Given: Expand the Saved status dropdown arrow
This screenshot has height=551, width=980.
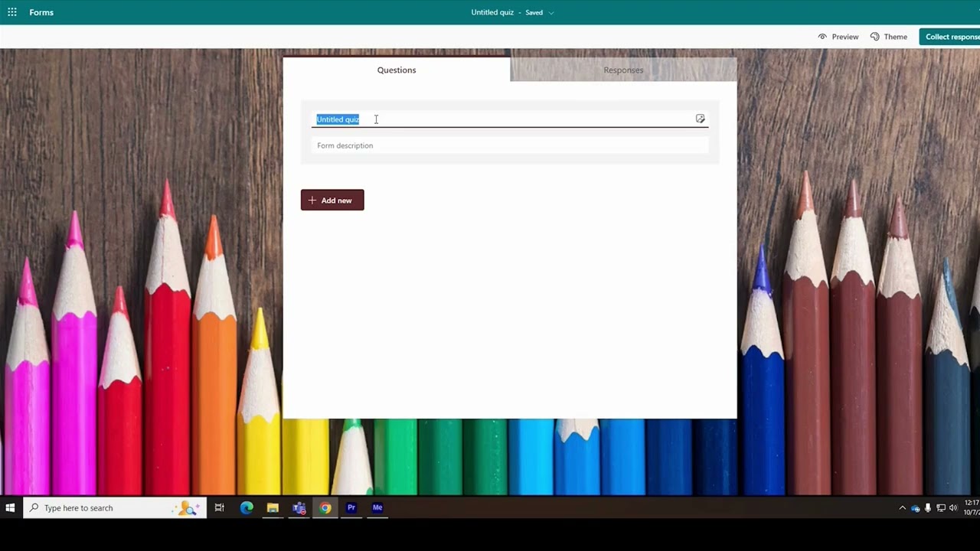Looking at the screenshot, I should tap(551, 13).
